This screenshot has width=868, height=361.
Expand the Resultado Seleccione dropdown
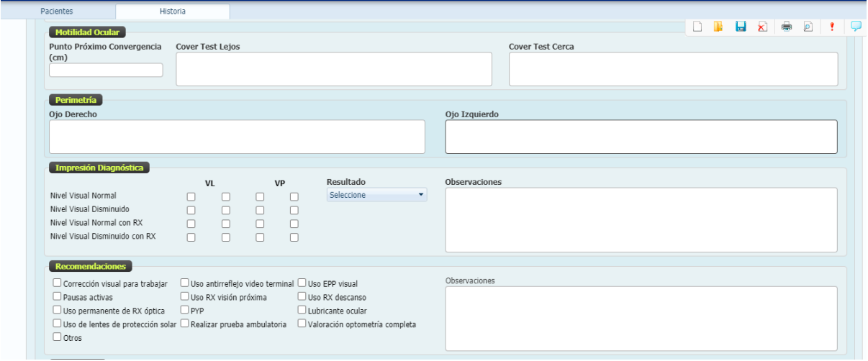[x=376, y=195]
